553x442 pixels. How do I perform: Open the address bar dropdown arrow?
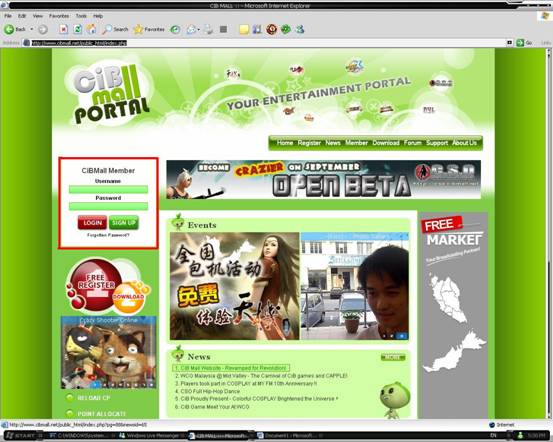point(509,43)
